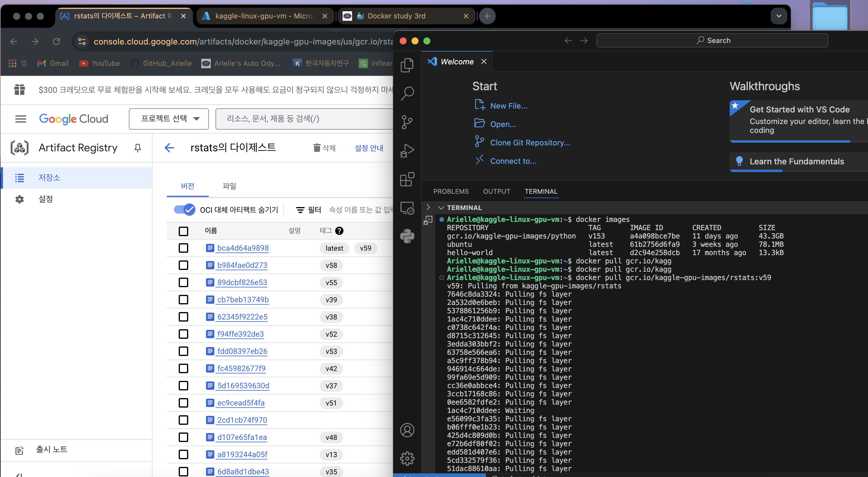The height and width of the screenshot is (477, 868).
Task: Open the Run and Debug view
Action: (x=407, y=150)
